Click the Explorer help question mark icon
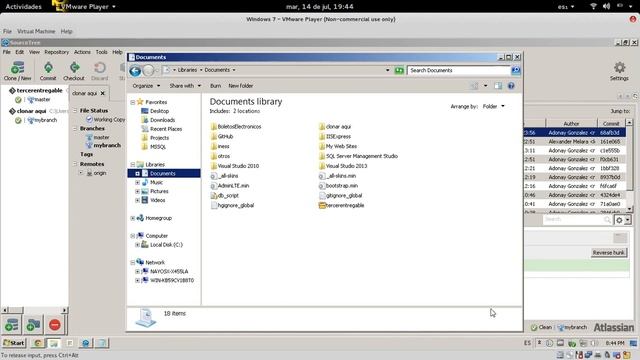640x360 pixels. 511,86
